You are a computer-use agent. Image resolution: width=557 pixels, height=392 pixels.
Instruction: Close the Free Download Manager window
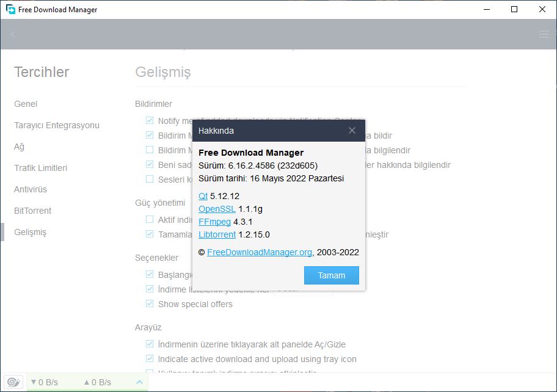[x=542, y=9]
